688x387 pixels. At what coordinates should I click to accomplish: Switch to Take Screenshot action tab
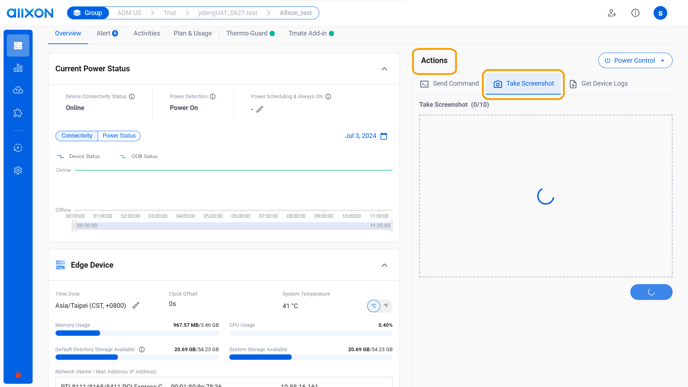pos(523,83)
